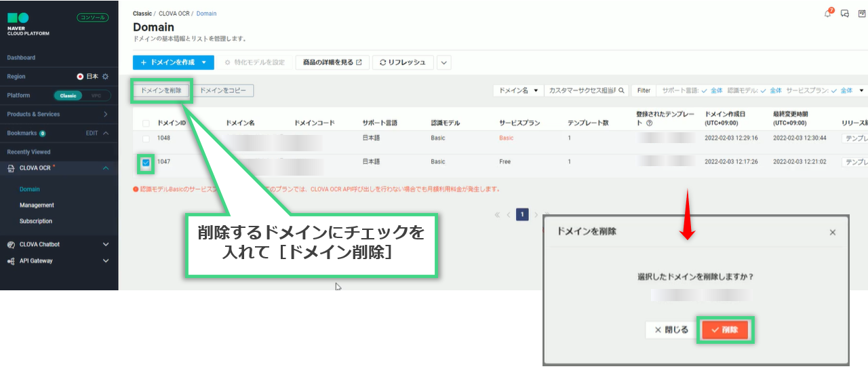This screenshot has height=371, width=868.
Task: Click the help icon beside 登録されたテンプレート
Action: pos(649,123)
